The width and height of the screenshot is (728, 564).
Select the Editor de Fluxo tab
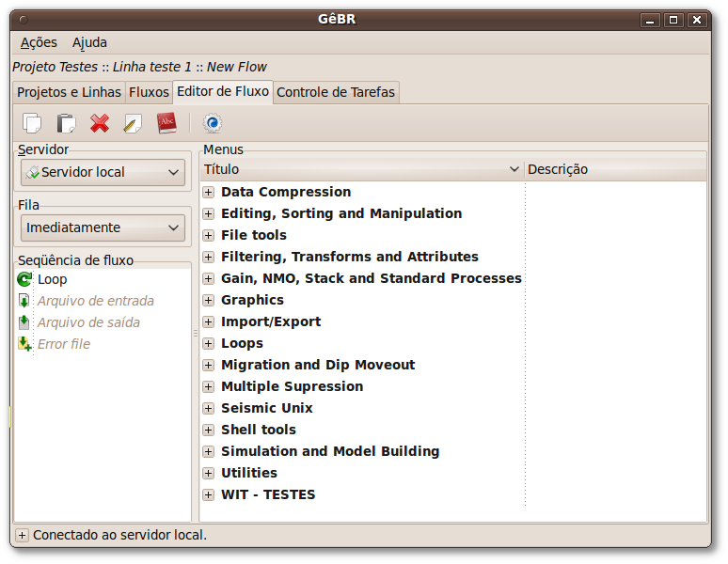[x=223, y=91]
